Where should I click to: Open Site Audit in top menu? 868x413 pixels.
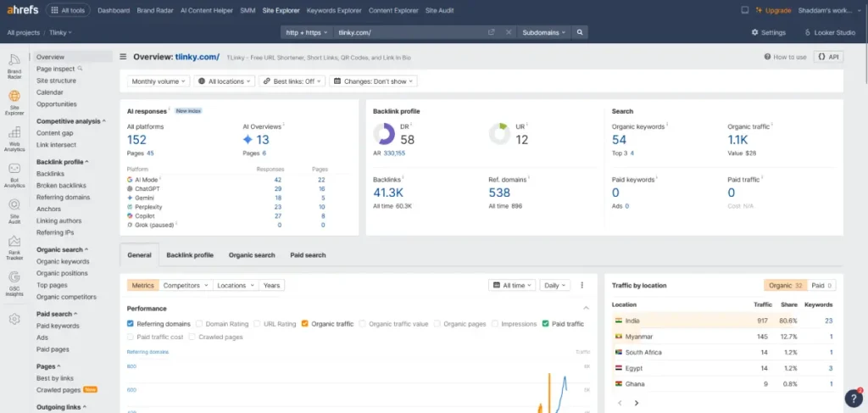point(440,10)
